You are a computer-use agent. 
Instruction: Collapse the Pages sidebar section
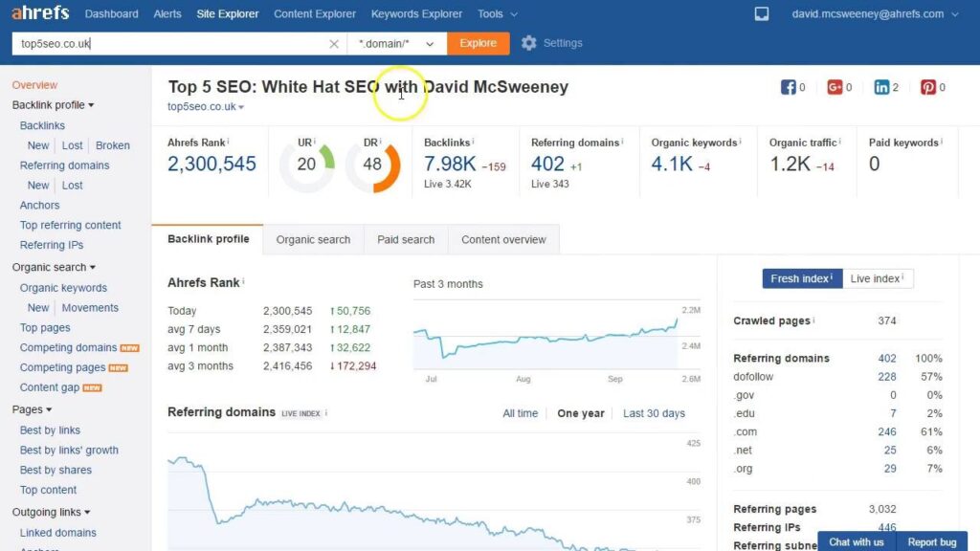coord(32,409)
